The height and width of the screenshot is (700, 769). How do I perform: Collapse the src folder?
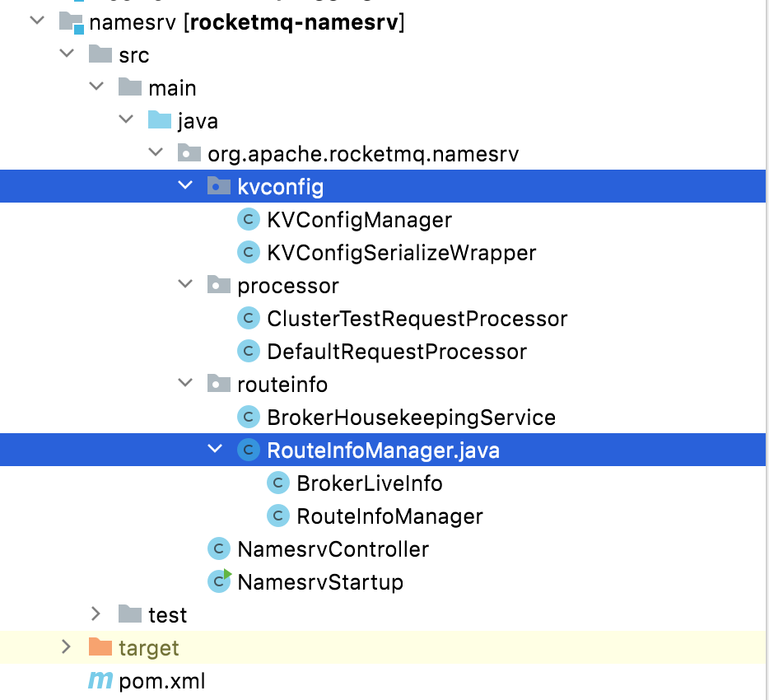pyautogui.click(x=67, y=53)
